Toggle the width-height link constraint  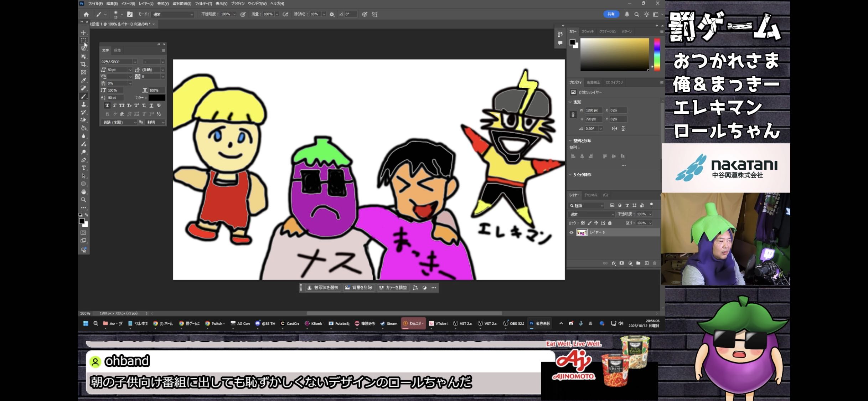[573, 115]
